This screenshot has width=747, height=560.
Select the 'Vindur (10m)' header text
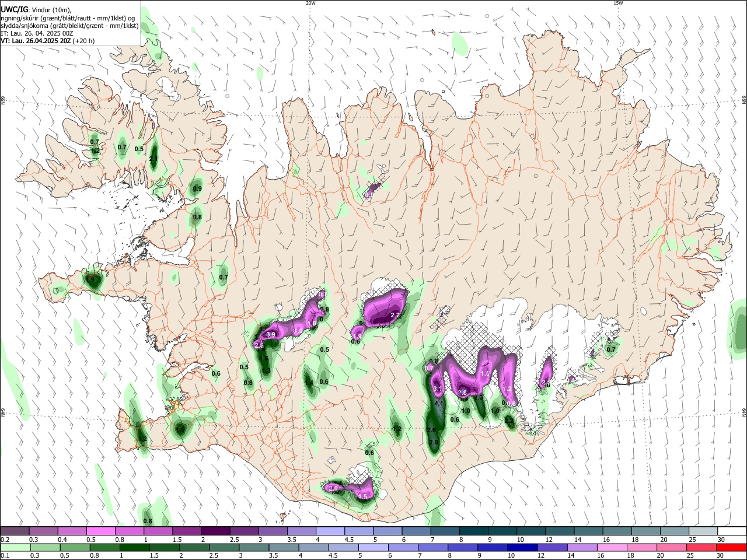point(52,9)
